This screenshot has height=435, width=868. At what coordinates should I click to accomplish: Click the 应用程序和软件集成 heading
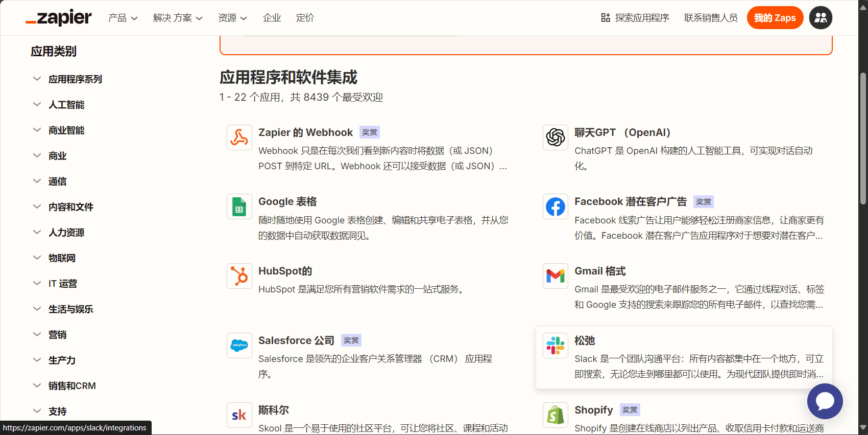pyautogui.click(x=288, y=78)
